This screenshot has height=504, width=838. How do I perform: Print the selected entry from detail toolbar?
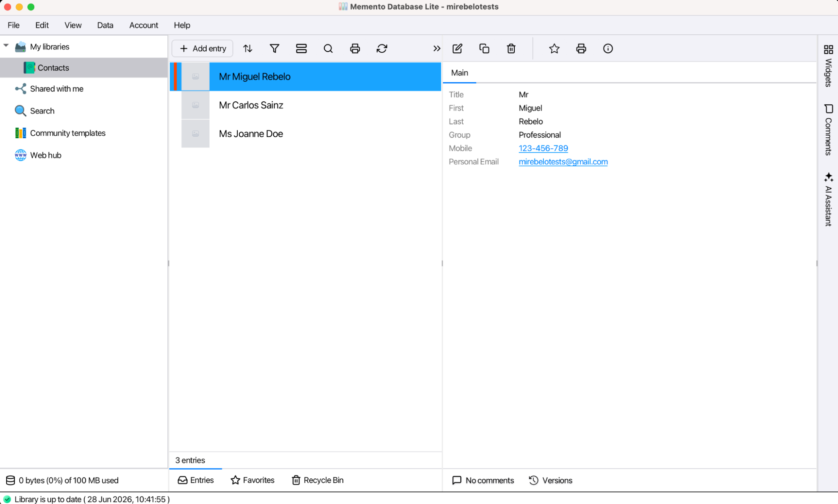coord(581,49)
